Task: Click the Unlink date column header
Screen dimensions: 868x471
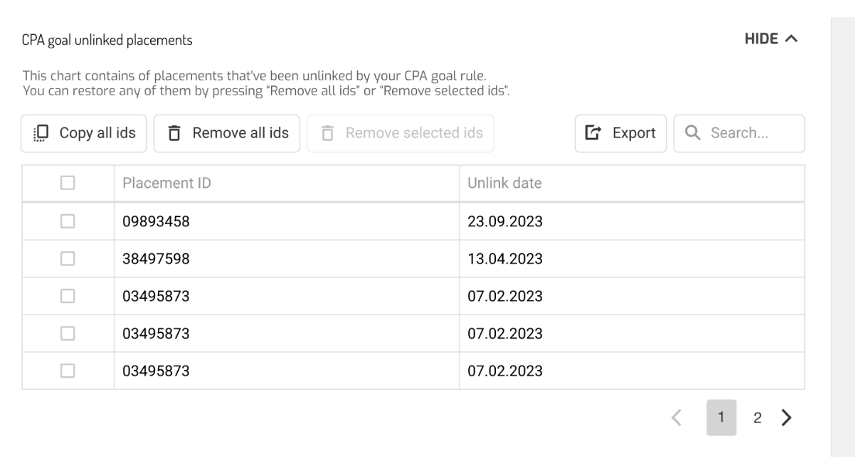Action: click(504, 184)
